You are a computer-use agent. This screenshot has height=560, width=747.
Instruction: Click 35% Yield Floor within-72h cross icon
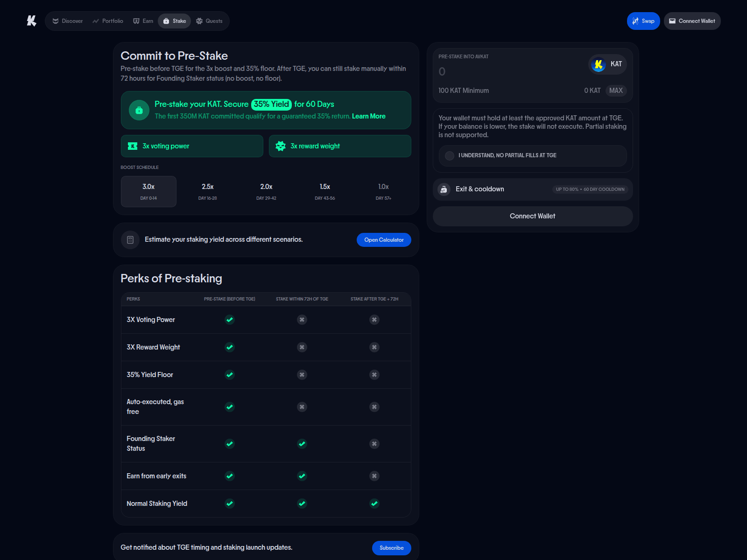pos(302,375)
